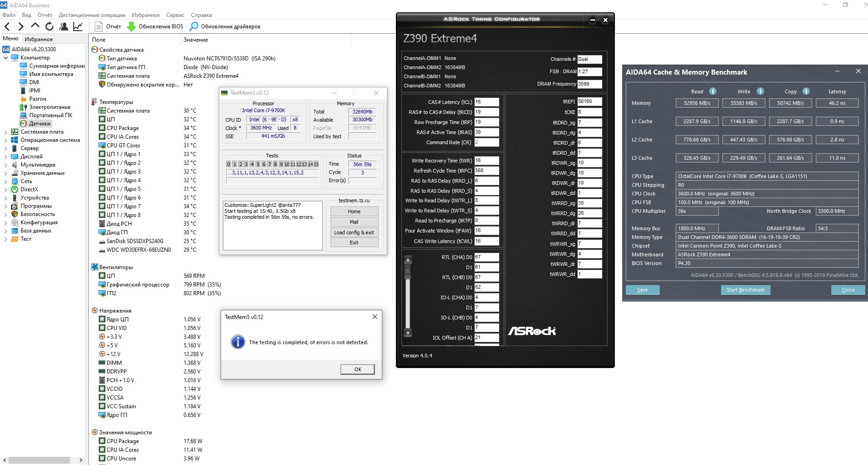Expand the Дисплей tree node
This screenshot has height=465, width=868.
tap(5, 157)
